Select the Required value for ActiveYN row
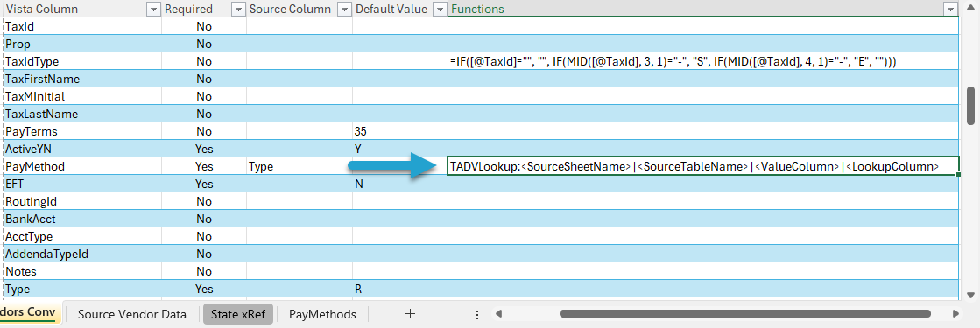980x328 pixels. [x=204, y=149]
